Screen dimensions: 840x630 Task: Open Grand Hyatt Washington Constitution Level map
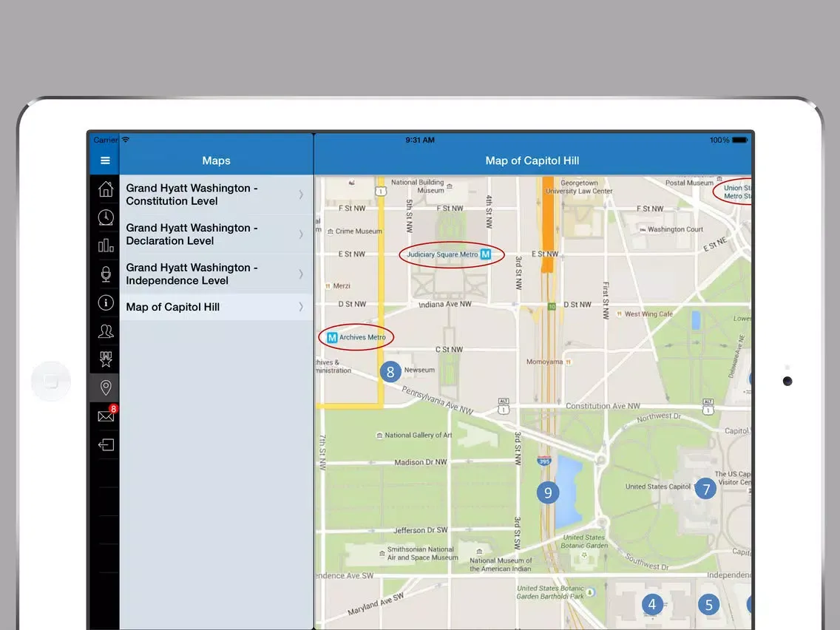coord(216,194)
